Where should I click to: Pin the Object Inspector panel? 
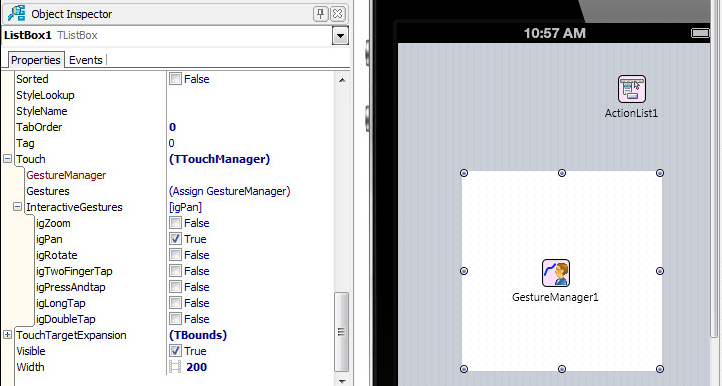coord(320,13)
